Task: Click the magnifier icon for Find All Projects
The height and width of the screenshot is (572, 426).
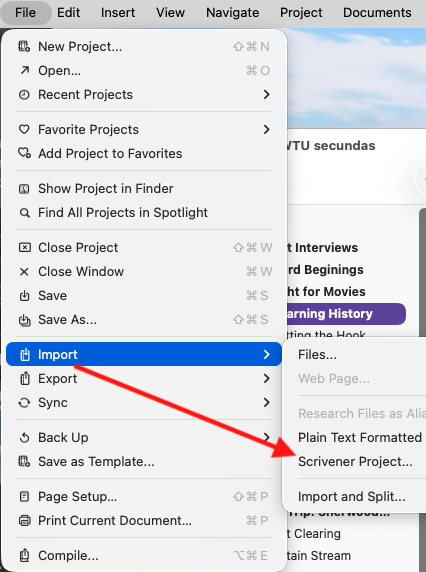Action: 24,213
